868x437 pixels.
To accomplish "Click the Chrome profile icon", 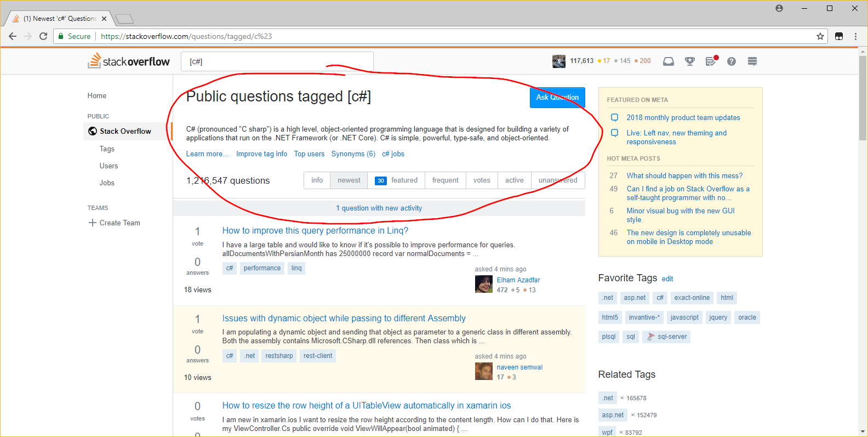I will coord(779,8).
